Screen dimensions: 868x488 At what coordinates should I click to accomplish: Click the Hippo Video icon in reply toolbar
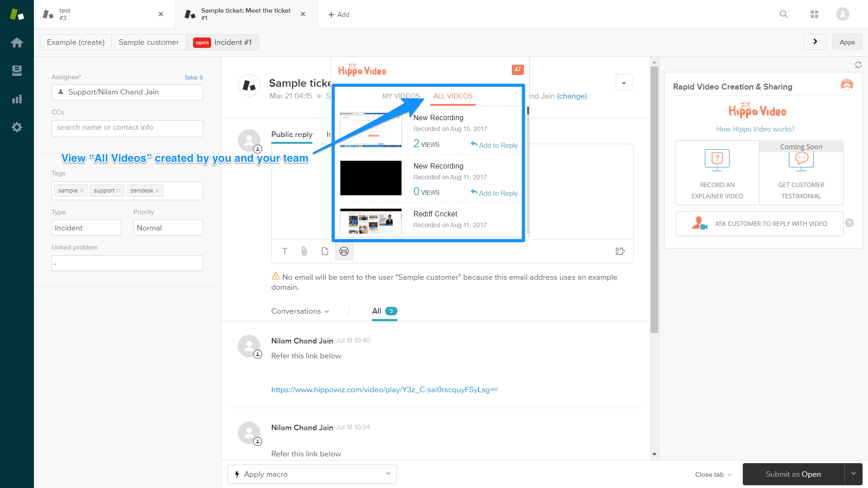[x=344, y=251]
